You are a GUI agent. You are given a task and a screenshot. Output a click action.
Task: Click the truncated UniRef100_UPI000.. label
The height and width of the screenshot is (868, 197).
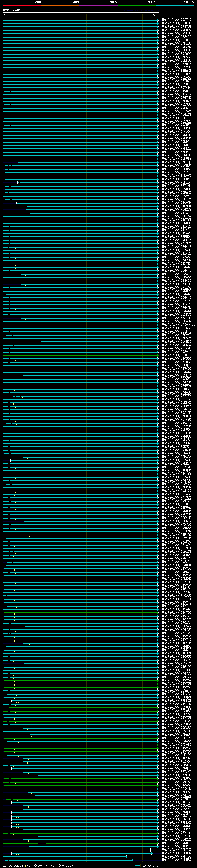pos(178,325)
